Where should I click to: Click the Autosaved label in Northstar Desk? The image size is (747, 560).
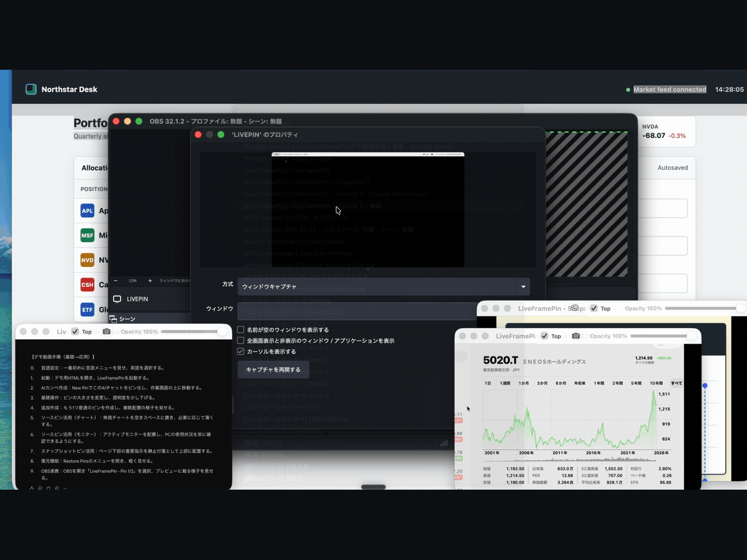coord(673,168)
